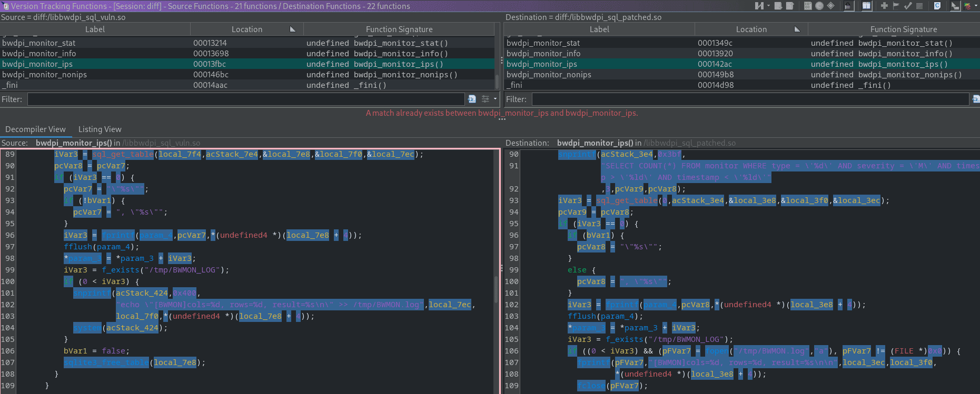
Task: Click the source location value 00013fbc
Action: point(210,64)
